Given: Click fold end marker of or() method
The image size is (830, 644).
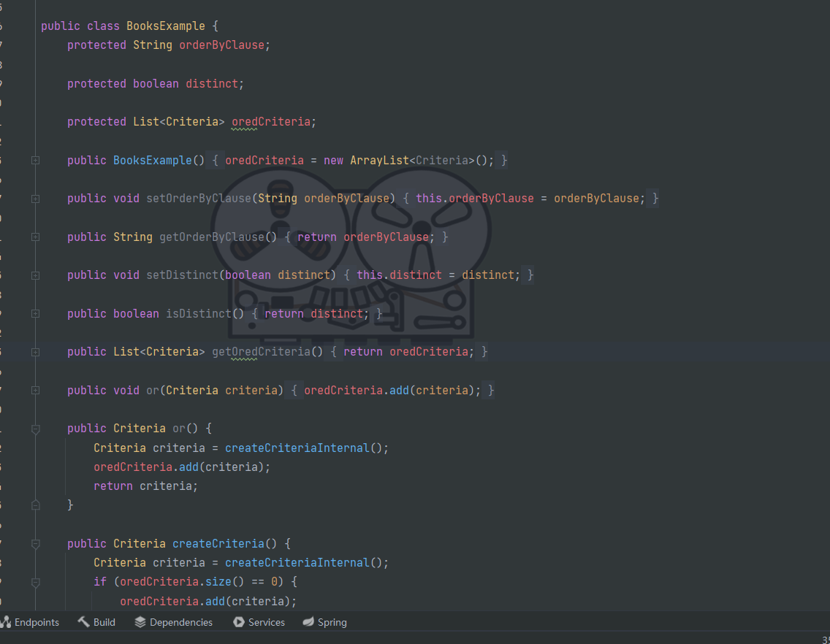Looking at the screenshot, I should 36,505.
